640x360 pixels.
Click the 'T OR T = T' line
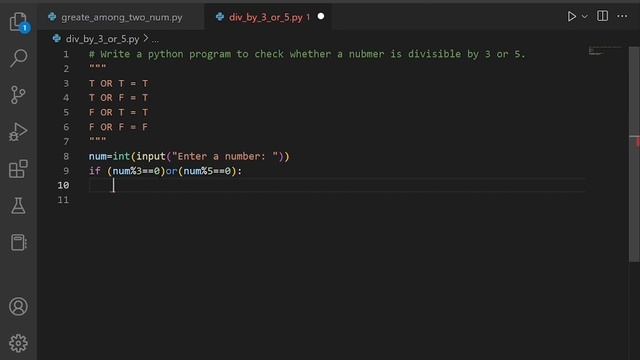point(118,84)
